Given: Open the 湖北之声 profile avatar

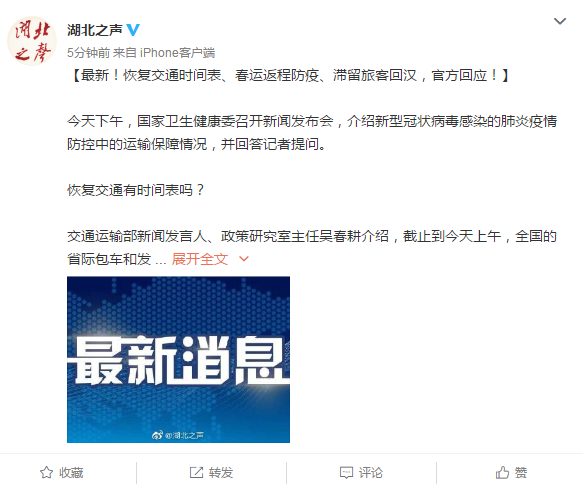Looking at the screenshot, I should pos(32,41).
